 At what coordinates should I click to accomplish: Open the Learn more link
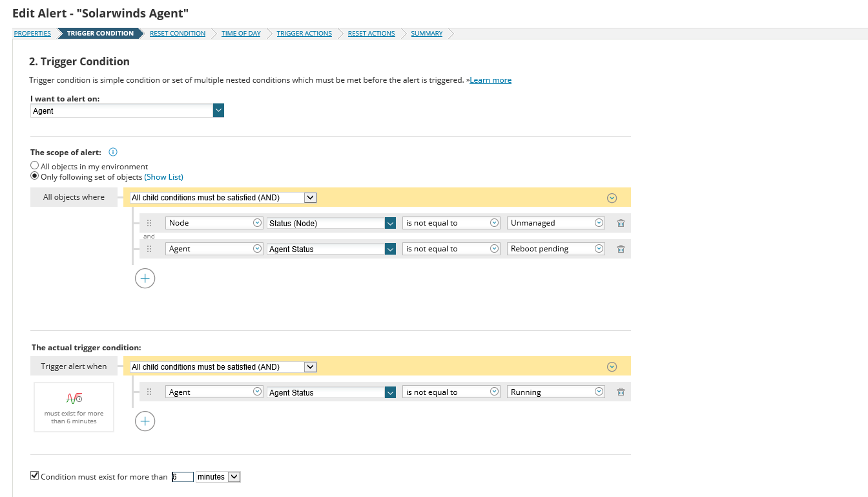click(x=490, y=80)
